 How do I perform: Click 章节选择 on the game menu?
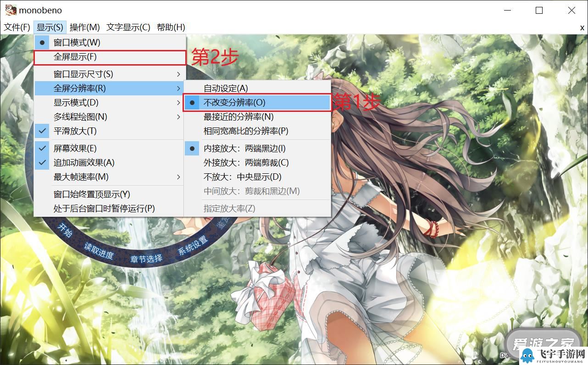pos(146,259)
